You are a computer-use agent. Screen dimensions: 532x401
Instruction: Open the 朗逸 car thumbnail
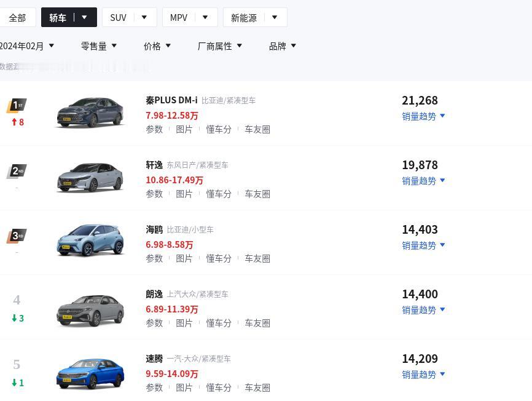tap(90, 311)
